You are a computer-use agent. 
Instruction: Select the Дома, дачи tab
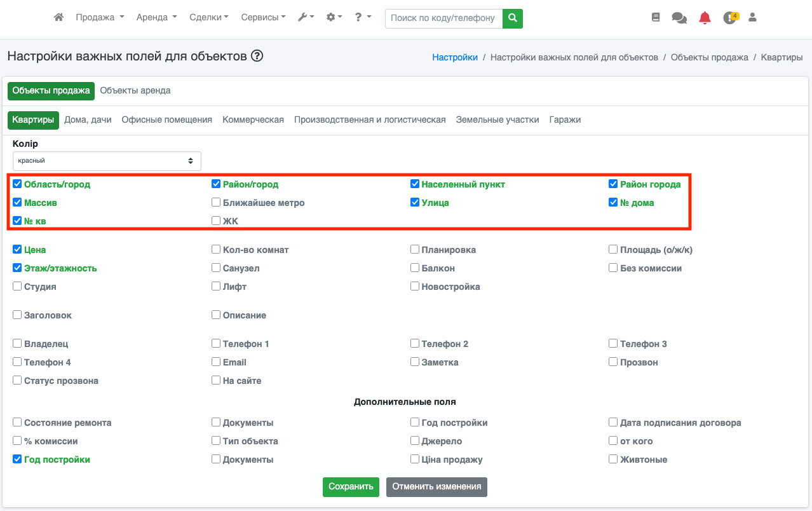pyautogui.click(x=88, y=119)
